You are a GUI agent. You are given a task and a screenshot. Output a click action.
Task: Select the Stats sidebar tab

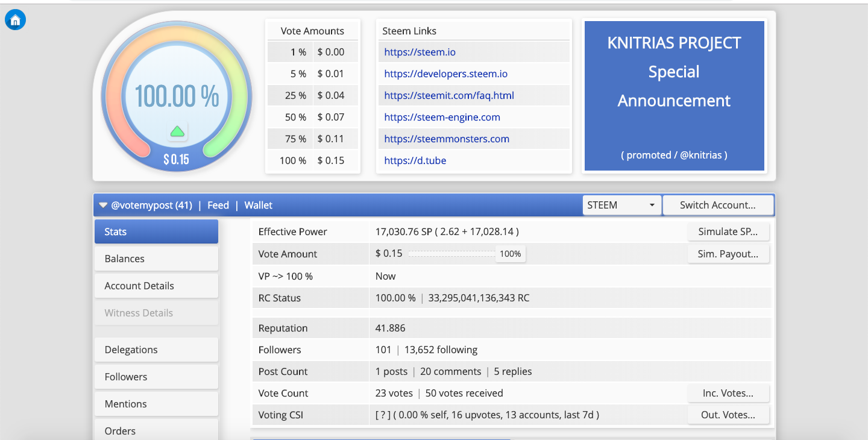point(156,231)
